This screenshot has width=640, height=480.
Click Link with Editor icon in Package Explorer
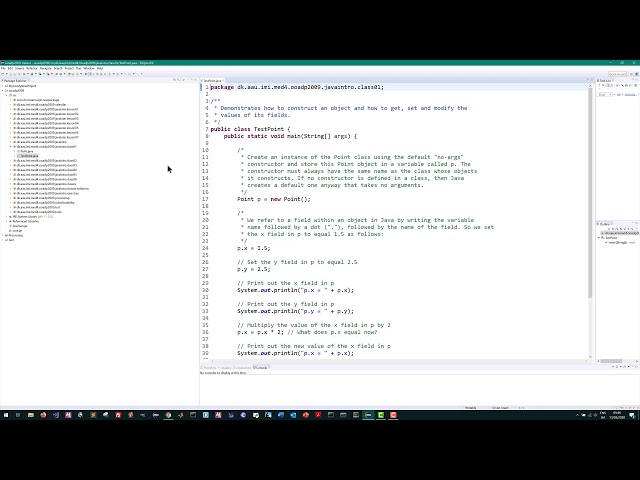(179, 80)
